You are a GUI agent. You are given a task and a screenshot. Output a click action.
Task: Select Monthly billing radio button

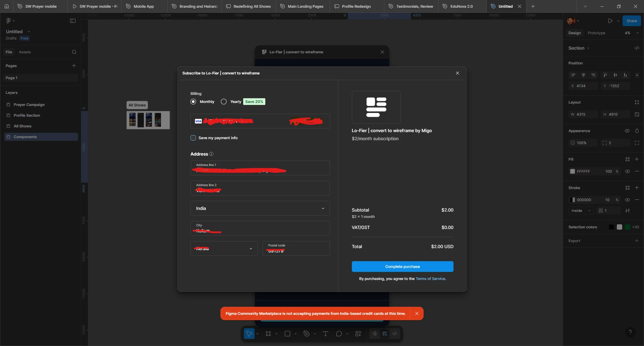pyautogui.click(x=193, y=102)
